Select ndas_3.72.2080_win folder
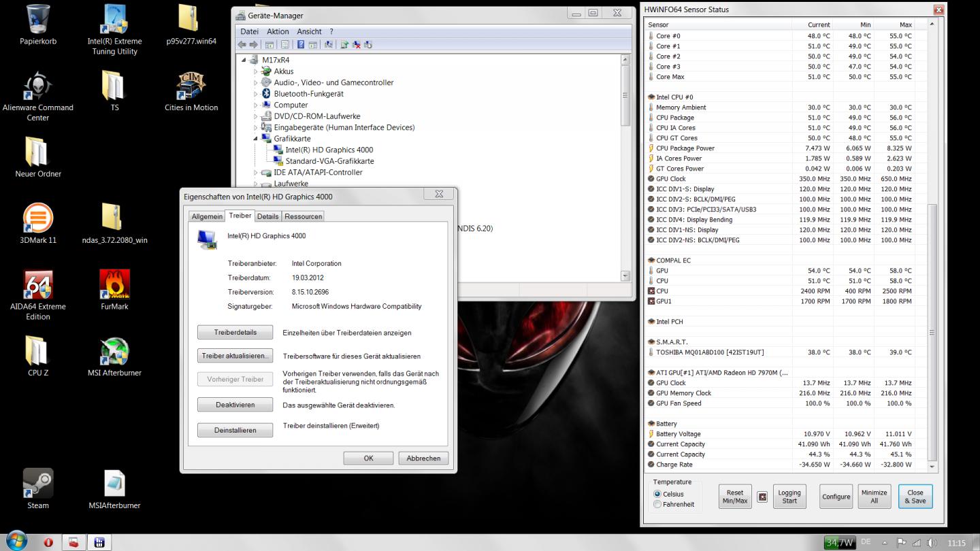 [x=114, y=224]
